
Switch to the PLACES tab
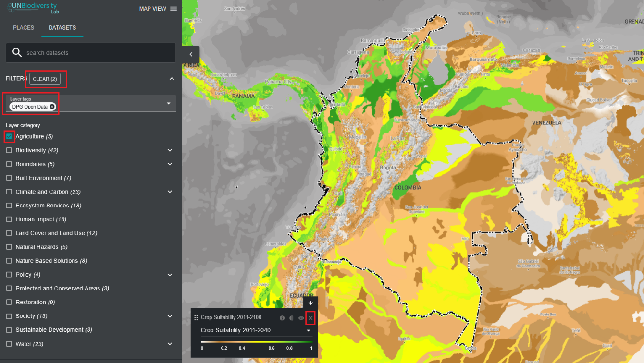24,28
